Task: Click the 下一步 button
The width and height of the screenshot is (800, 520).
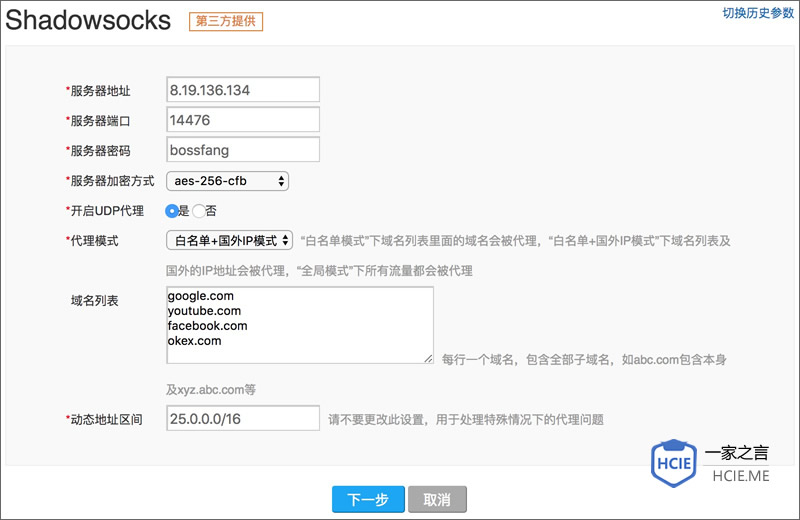Action: [368, 499]
